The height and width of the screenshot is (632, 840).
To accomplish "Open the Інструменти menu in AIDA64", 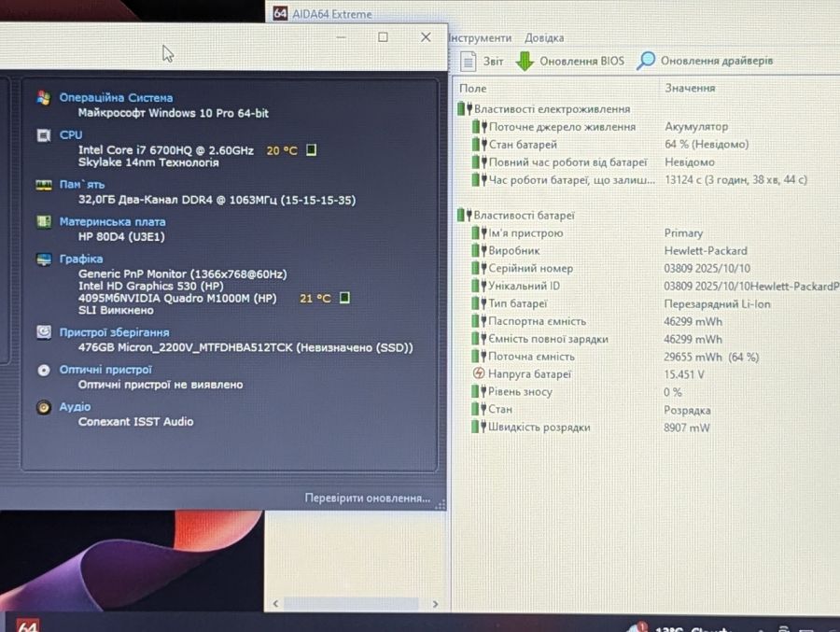I will pyautogui.click(x=480, y=38).
